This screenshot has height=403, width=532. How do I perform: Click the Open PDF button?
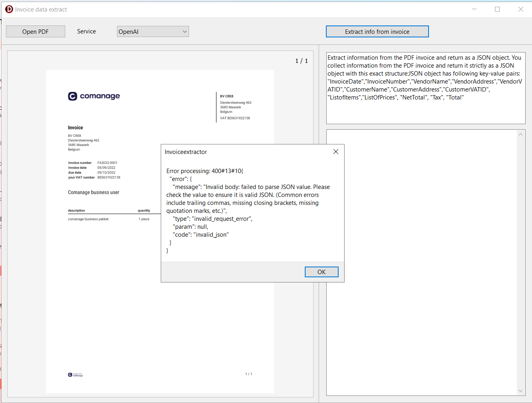tap(35, 32)
